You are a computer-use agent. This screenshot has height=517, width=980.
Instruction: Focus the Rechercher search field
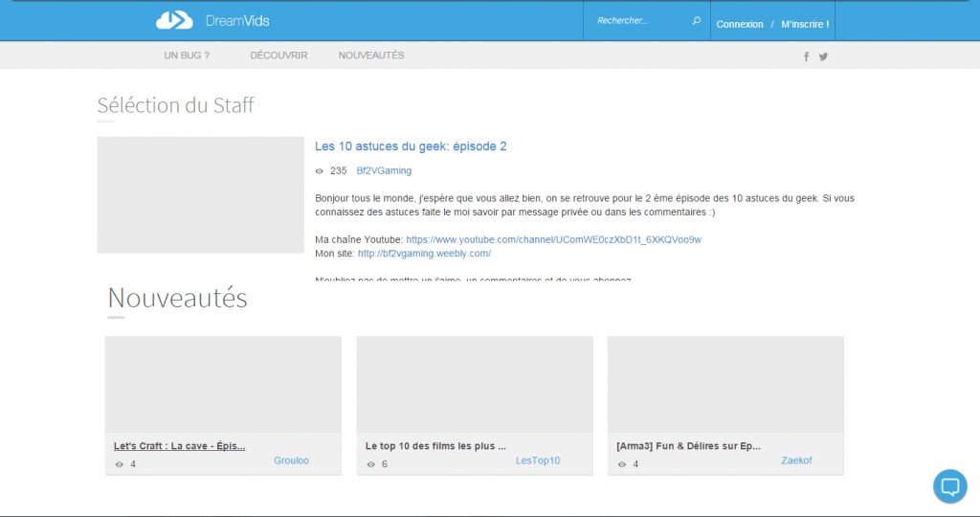(x=636, y=21)
